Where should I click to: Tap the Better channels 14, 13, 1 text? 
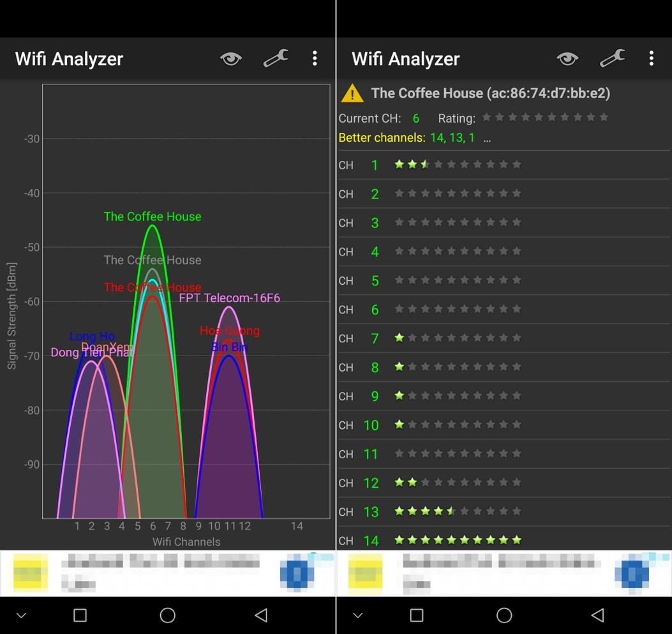pos(407,138)
